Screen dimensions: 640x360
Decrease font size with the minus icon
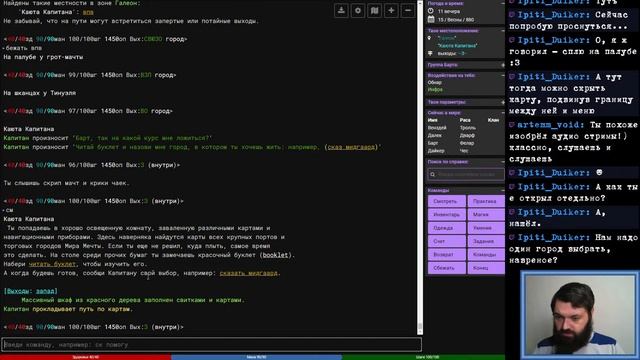pos(408,11)
